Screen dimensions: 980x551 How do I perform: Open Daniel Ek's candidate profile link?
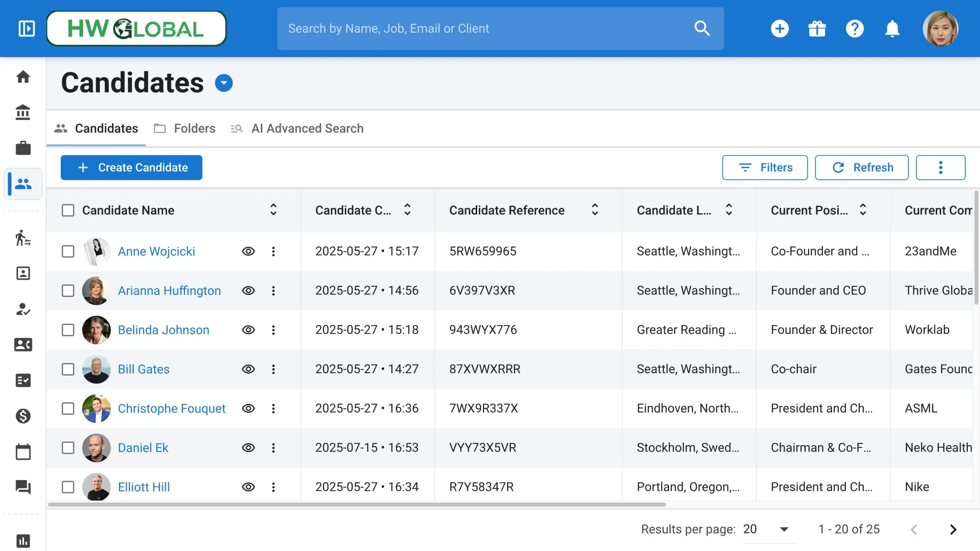pyautogui.click(x=143, y=448)
